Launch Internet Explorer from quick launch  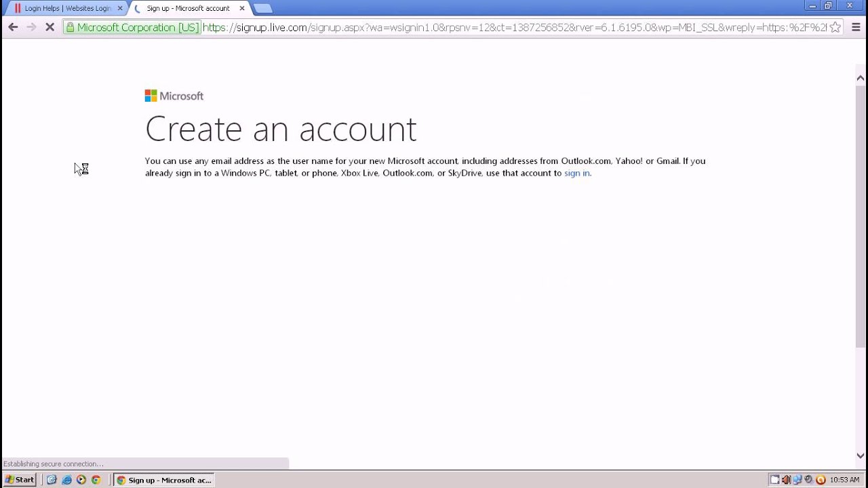coord(66,480)
